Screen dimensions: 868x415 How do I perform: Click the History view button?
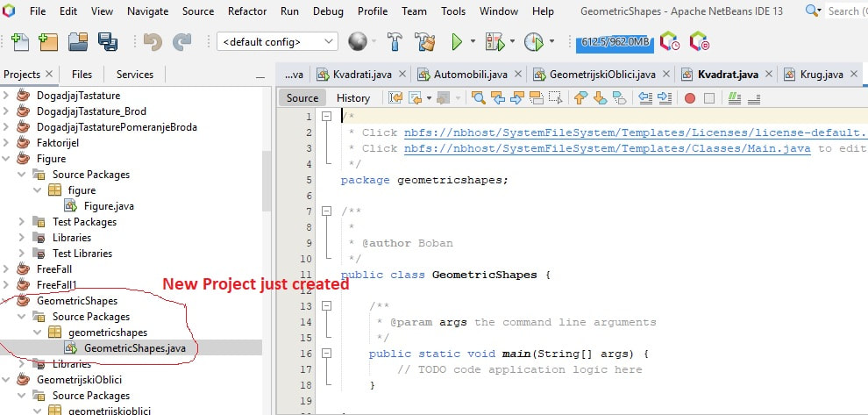pyautogui.click(x=353, y=98)
